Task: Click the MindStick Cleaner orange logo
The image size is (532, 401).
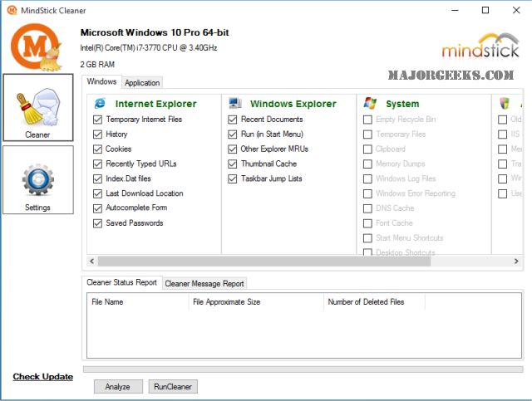Action: coord(36,47)
